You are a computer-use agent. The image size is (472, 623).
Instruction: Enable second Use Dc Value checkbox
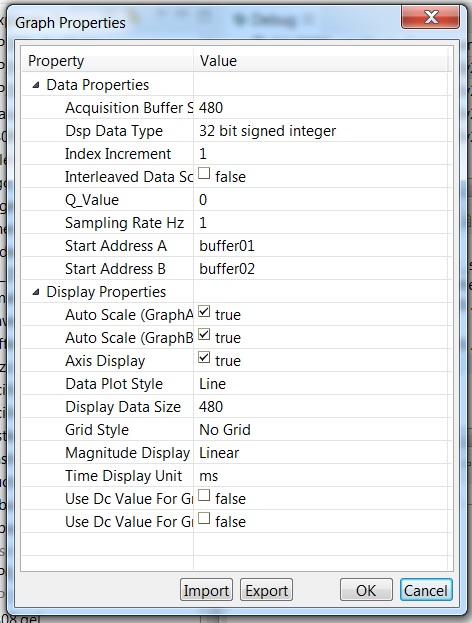pos(204,519)
